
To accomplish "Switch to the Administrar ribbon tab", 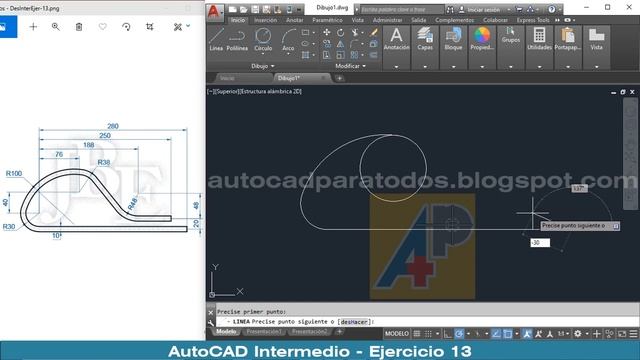I will tap(387, 20).
